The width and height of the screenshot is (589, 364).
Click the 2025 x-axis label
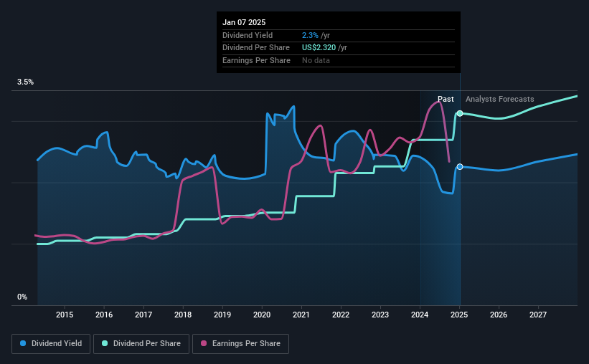[459, 315]
